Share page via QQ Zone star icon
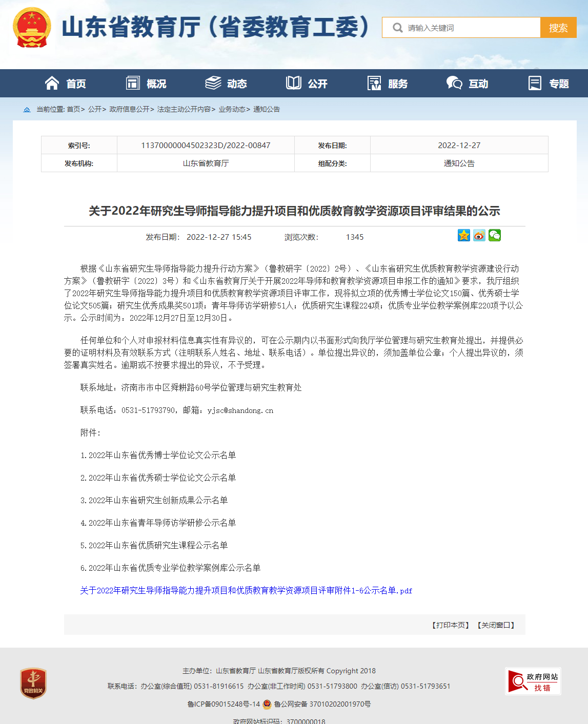 (x=464, y=235)
